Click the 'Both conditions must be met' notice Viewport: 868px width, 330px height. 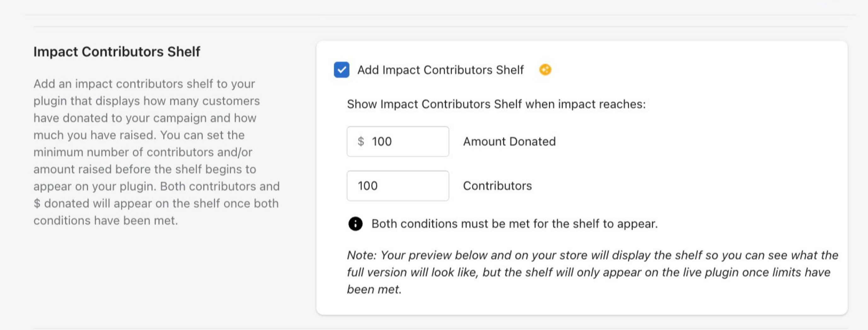514,223
